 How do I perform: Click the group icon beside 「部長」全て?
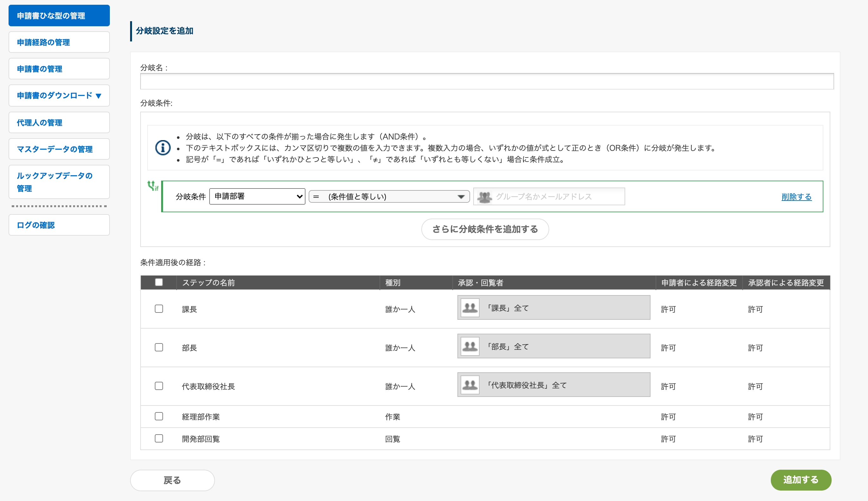(x=470, y=346)
